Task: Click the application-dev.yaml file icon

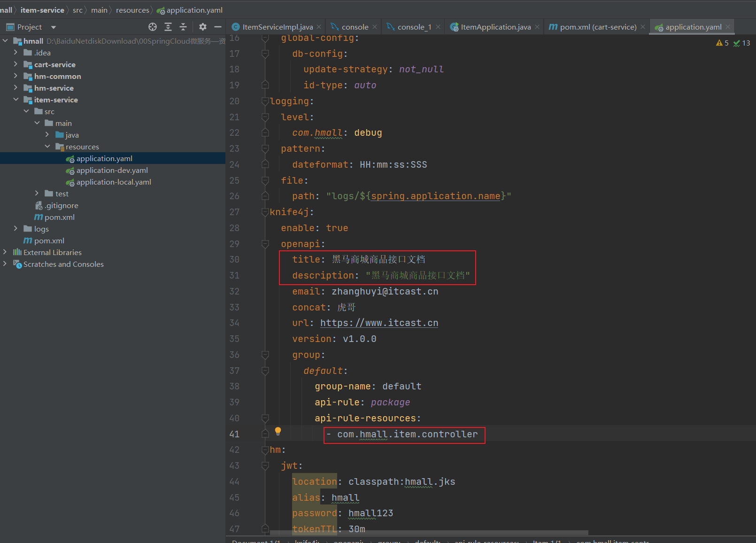Action: click(x=70, y=171)
